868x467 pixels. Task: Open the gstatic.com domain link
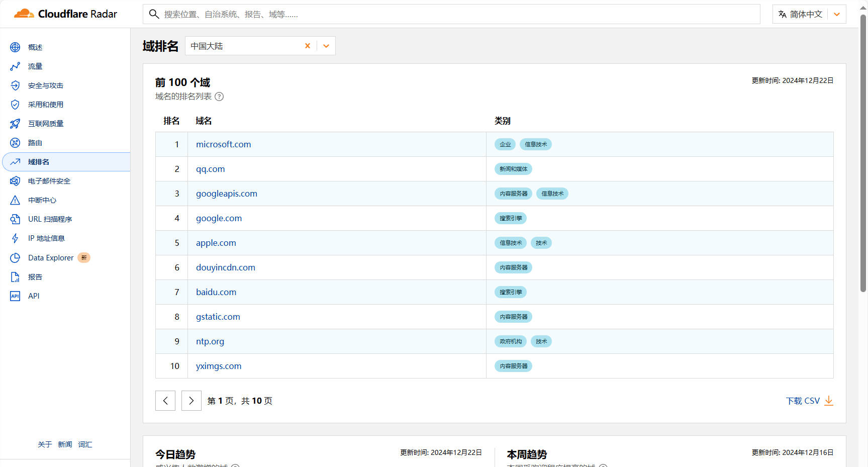(218, 317)
